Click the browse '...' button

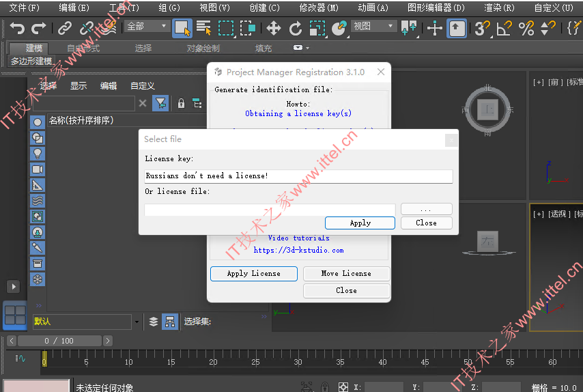[x=426, y=209]
